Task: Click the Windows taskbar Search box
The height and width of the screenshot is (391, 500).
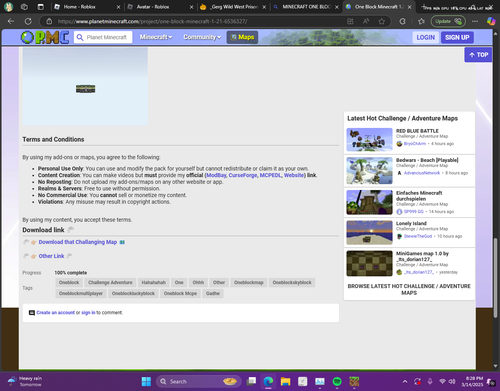Action: pyautogui.click(x=198, y=381)
